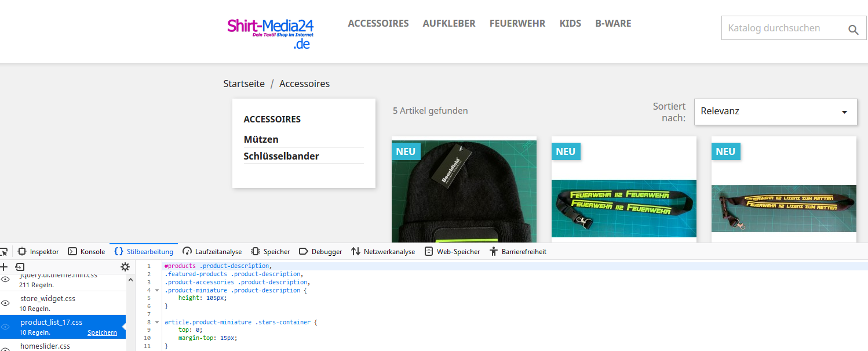Click the search magnifier icon
Viewport: 868px width, 351px height.
tap(853, 30)
